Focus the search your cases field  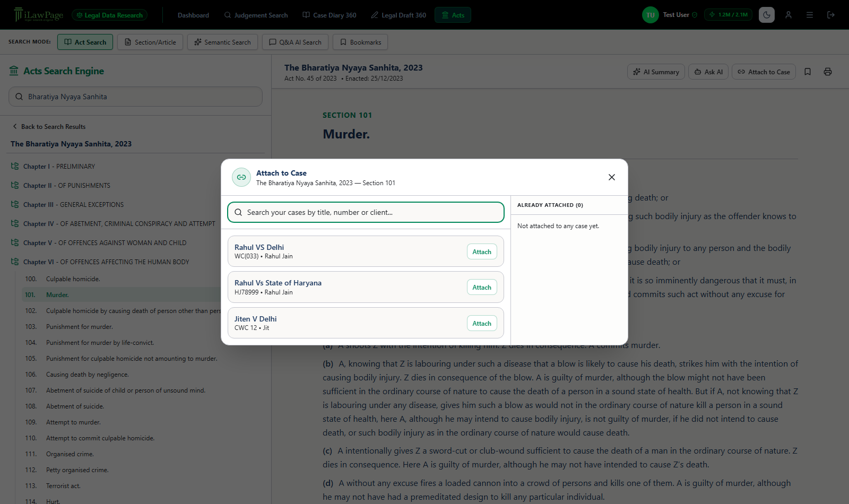point(366,212)
